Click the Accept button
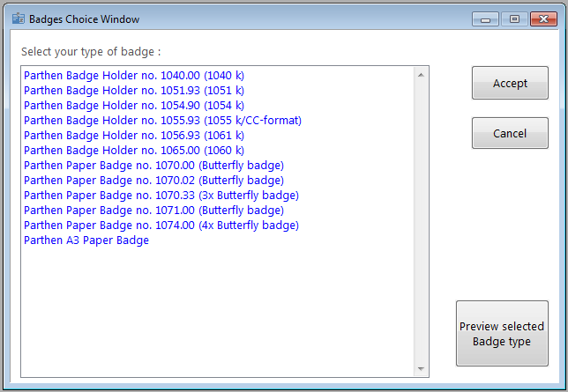Screen dimensions: 568x392 coord(510,83)
